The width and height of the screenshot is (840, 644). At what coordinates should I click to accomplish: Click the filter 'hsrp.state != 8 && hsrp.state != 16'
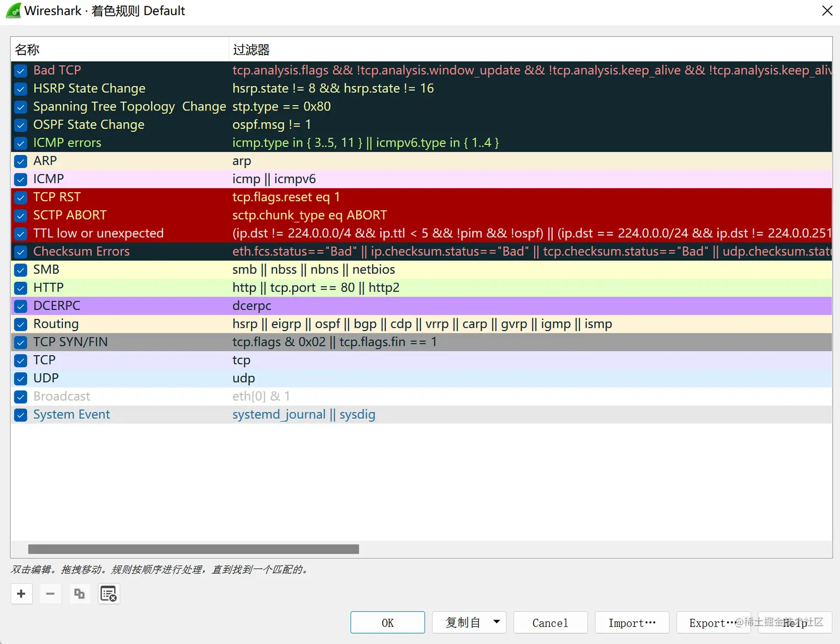point(333,88)
